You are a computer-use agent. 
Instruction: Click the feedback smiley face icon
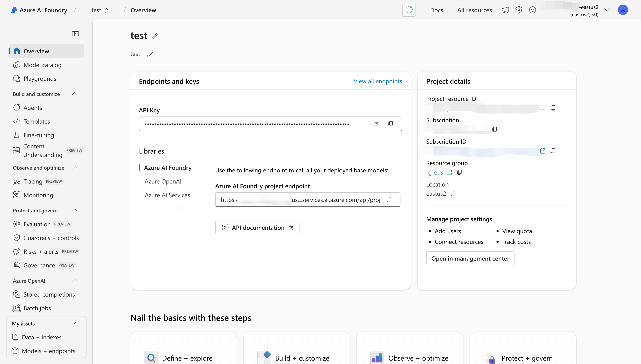pyautogui.click(x=532, y=10)
